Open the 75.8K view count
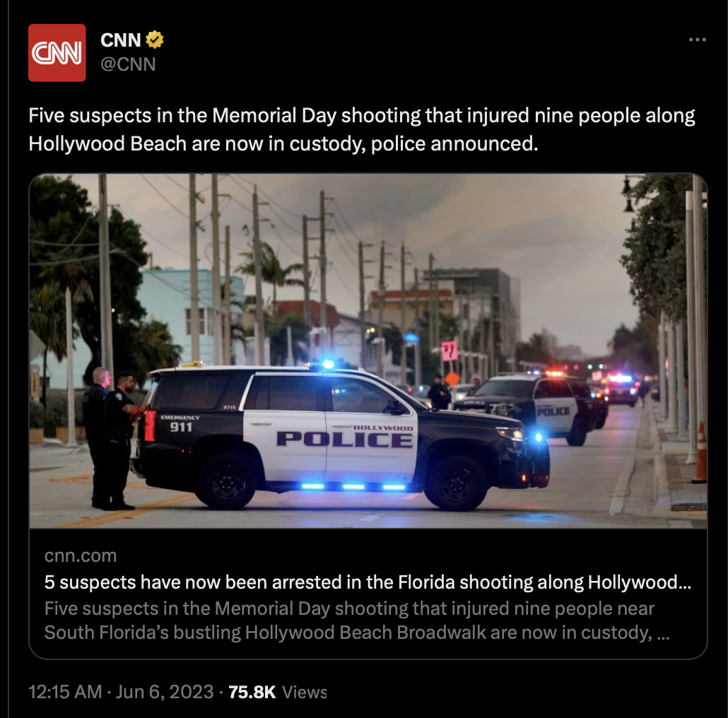Screen dimensions: 728x718 [252, 692]
